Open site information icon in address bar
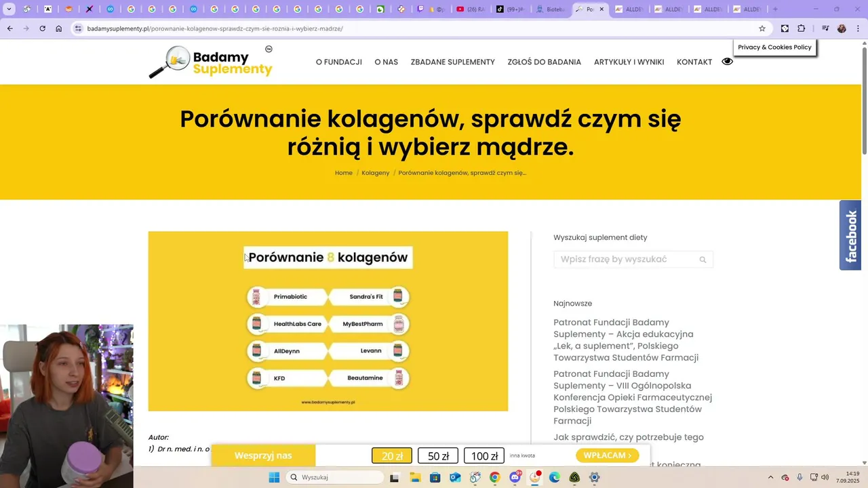Image resolution: width=868 pixels, height=488 pixels. [x=78, y=28]
